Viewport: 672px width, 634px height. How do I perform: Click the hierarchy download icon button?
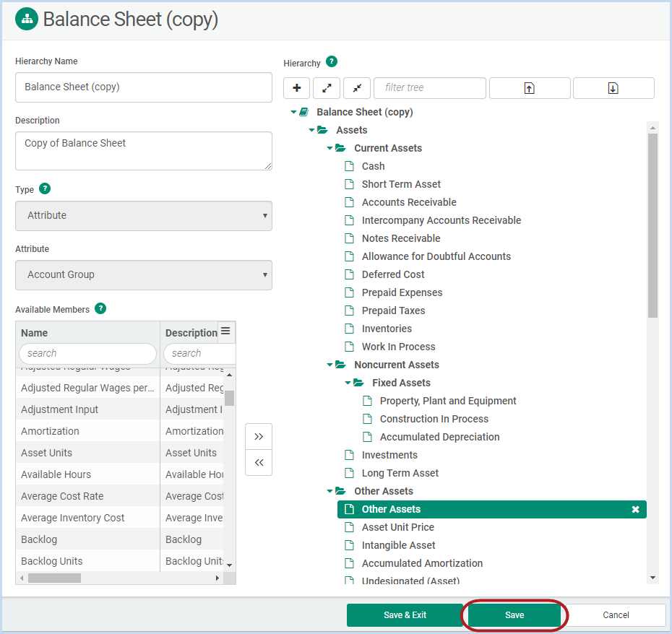coord(613,88)
